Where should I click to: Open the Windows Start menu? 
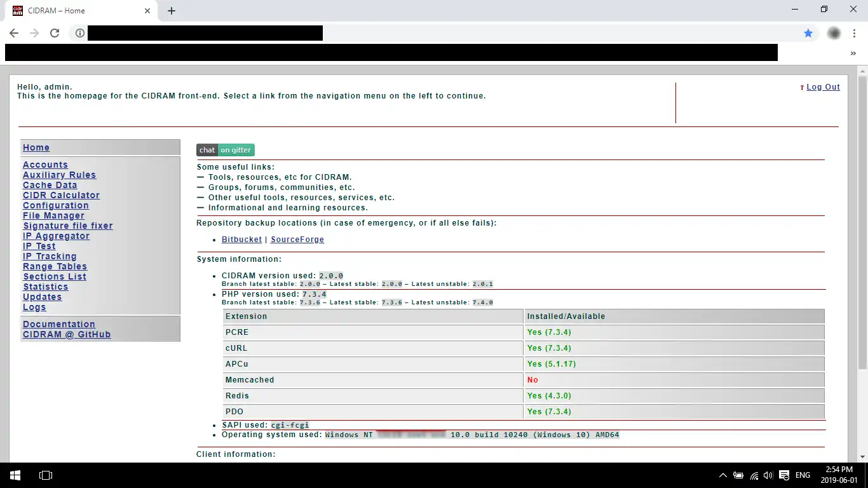tap(15, 475)
